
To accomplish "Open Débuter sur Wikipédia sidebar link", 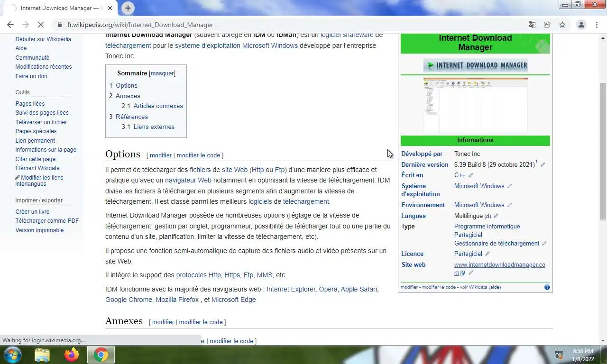I will (x=43, y=39).
